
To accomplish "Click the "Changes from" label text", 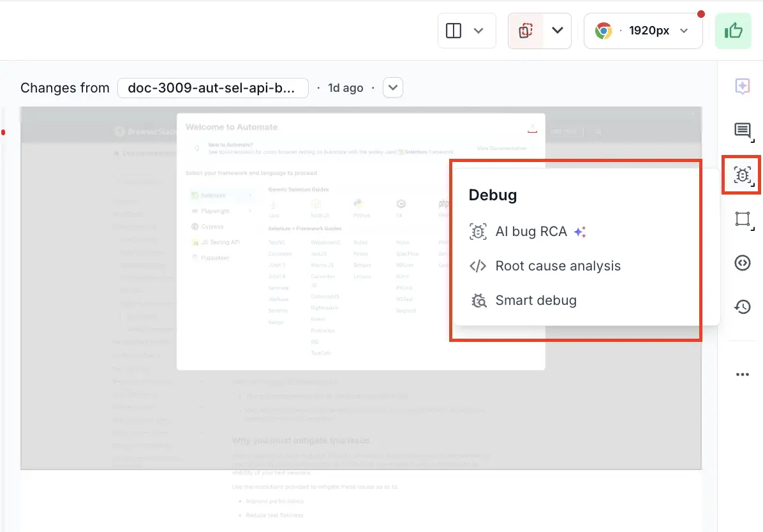I will [x=64, y=87].
